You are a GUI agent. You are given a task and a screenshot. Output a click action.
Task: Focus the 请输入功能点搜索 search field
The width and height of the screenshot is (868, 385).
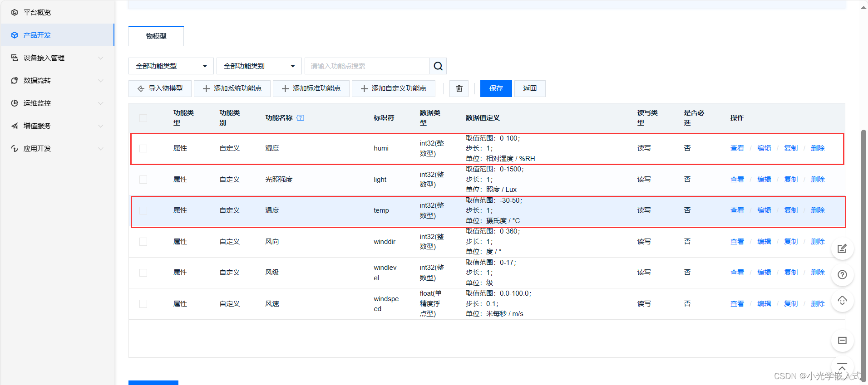367,66
